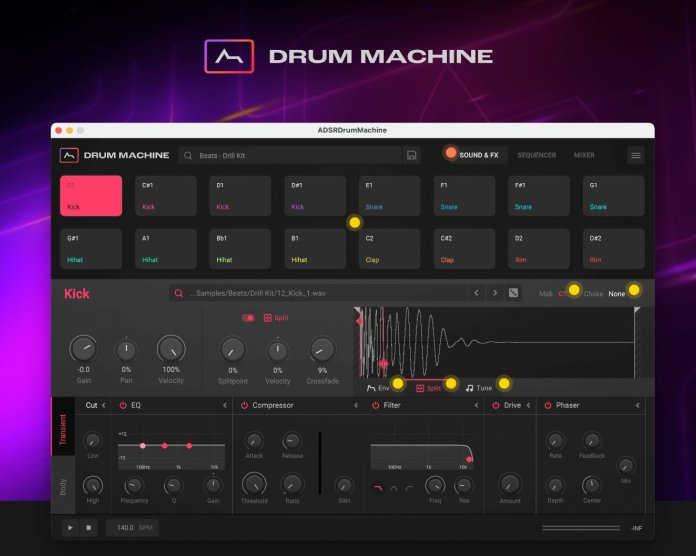Click the waveform end marker flag
The image size is (696, 556).
pos(637,310)
